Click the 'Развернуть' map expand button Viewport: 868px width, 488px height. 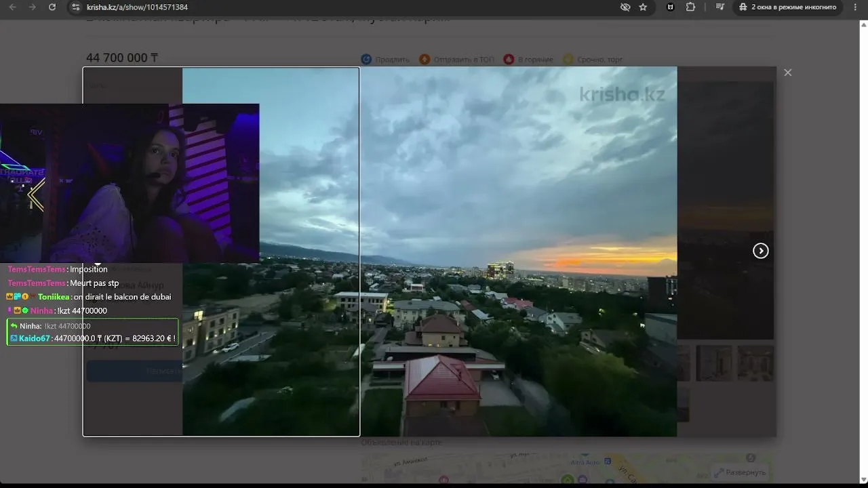point(740,472)
